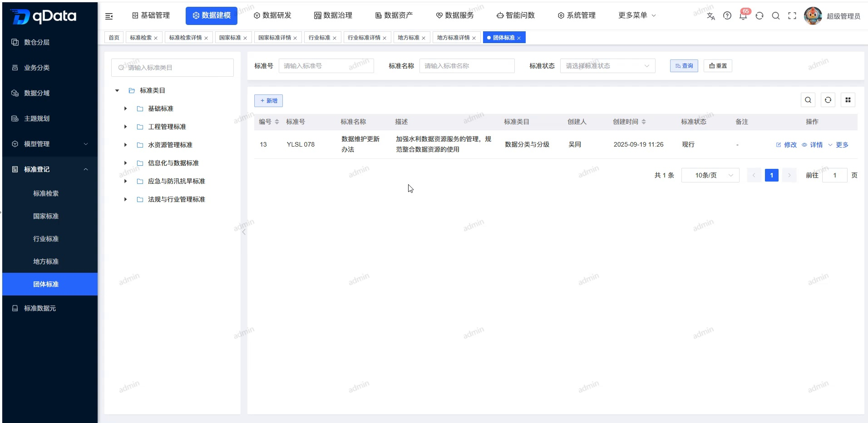Open 标准数据元 in the sidebar
The image size is (868, 423).
pos(50,308)
